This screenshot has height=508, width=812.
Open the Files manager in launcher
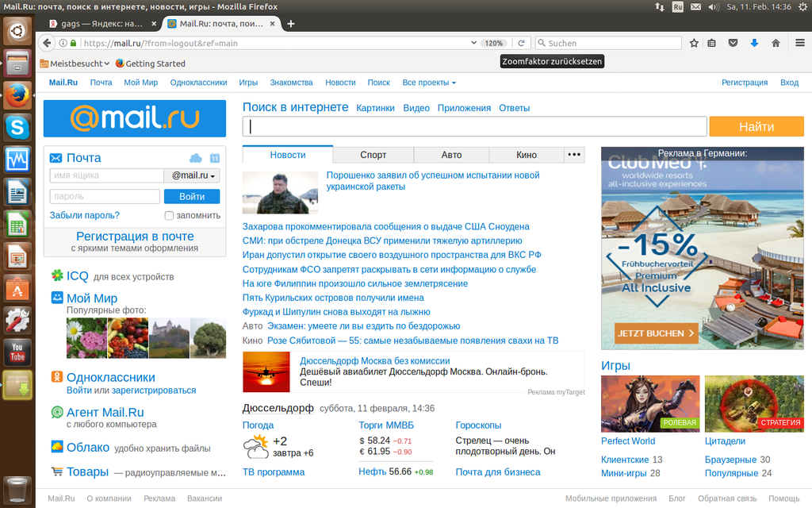pyautogui.click(x=17, y=63)
